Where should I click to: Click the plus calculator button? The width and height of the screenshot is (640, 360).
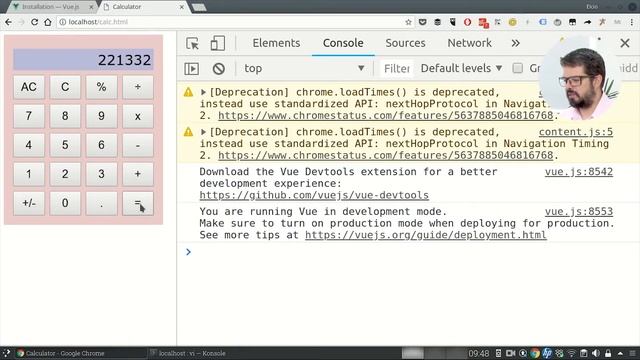(138, 174)
